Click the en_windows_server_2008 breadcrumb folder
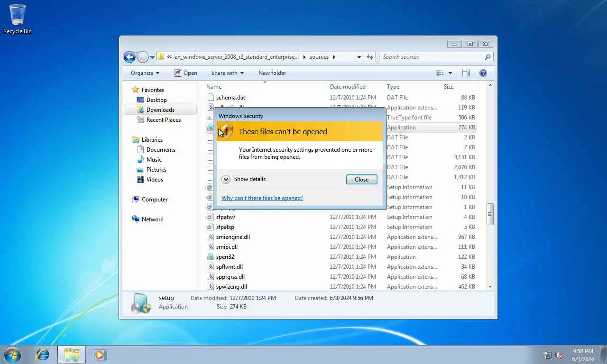 pos(237,57)
